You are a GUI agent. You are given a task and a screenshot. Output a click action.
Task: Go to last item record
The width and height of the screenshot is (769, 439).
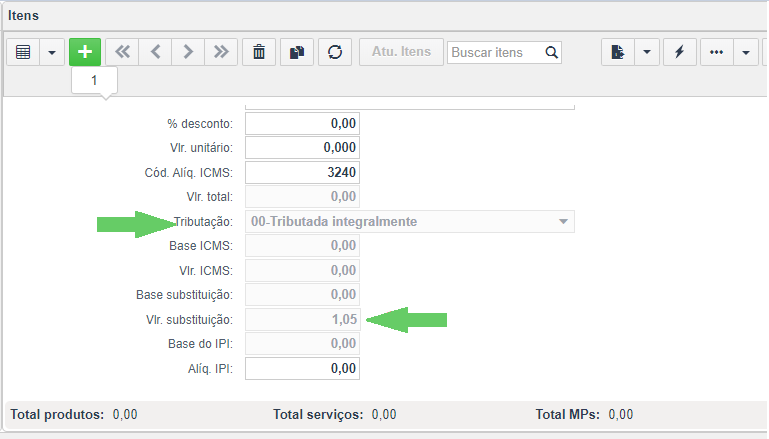[221, 52]
